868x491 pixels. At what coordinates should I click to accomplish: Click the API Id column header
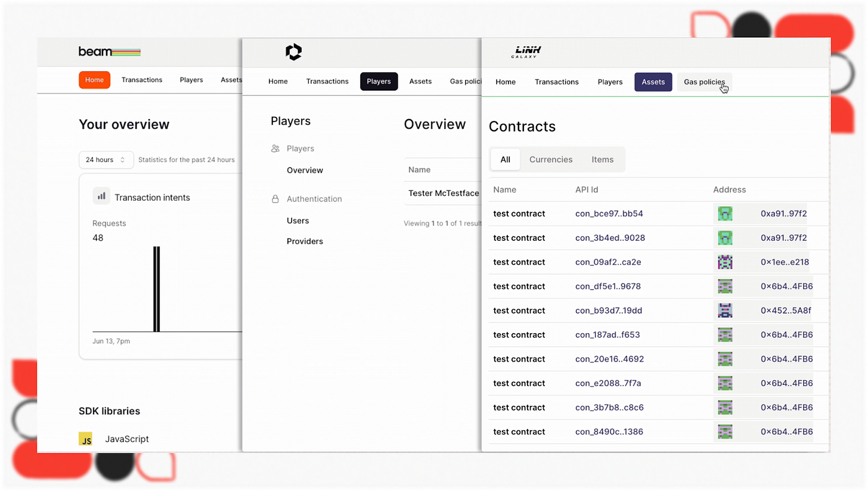[587, 189]
